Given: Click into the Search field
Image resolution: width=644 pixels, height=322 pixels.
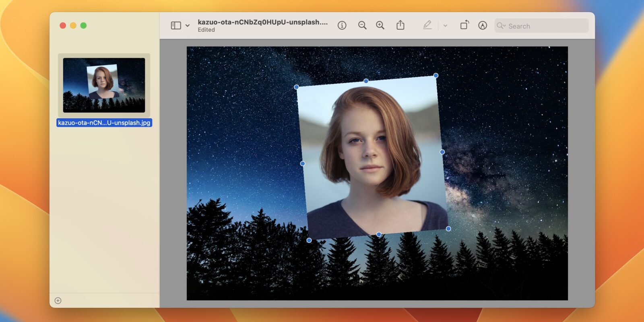Looking at the screenshot, I should [x=541, y=26].
